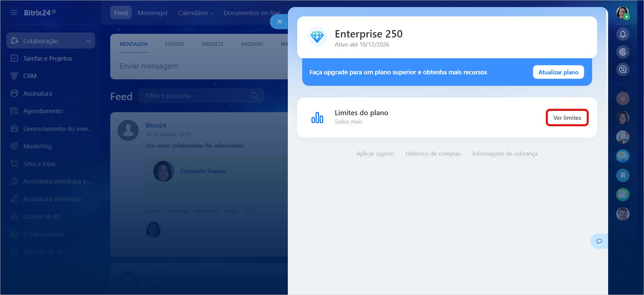Select CRM in the left menu
Viewport: 644px width, 295px height.
[x=30, y=76]
